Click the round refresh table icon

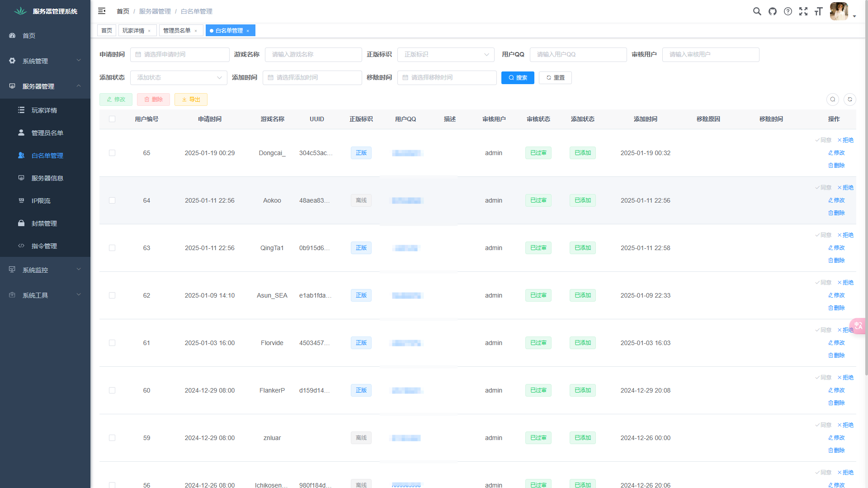point(850,99)
